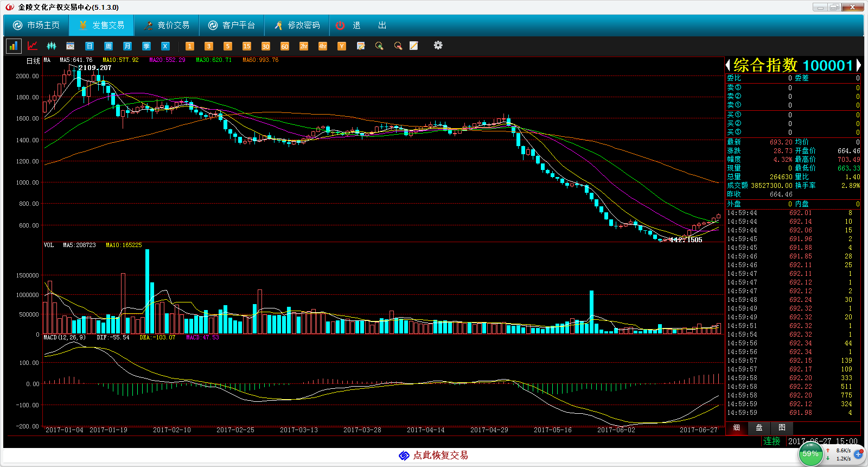Click the orange Y period icon
Viewport: 868px width, 467px height.
342,46
